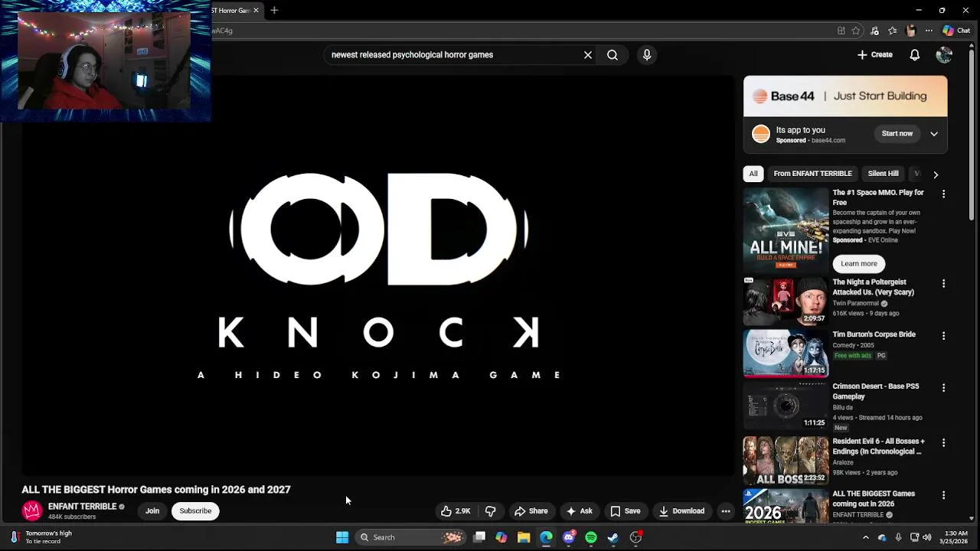The height and width of the screenshot is (551, 980).
Task: Open Tim Burton's Corpse Bride thumbnail
Action: point(786,354)
